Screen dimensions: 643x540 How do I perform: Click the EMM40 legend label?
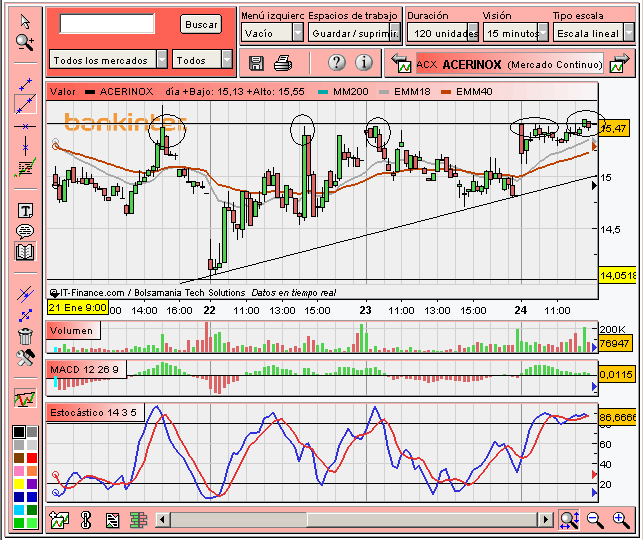(x=474, y=91)
